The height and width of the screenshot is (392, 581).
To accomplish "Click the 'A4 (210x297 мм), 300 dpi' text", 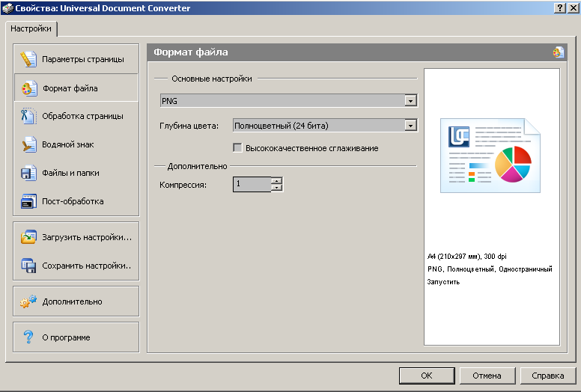I will tap(467, 256).
